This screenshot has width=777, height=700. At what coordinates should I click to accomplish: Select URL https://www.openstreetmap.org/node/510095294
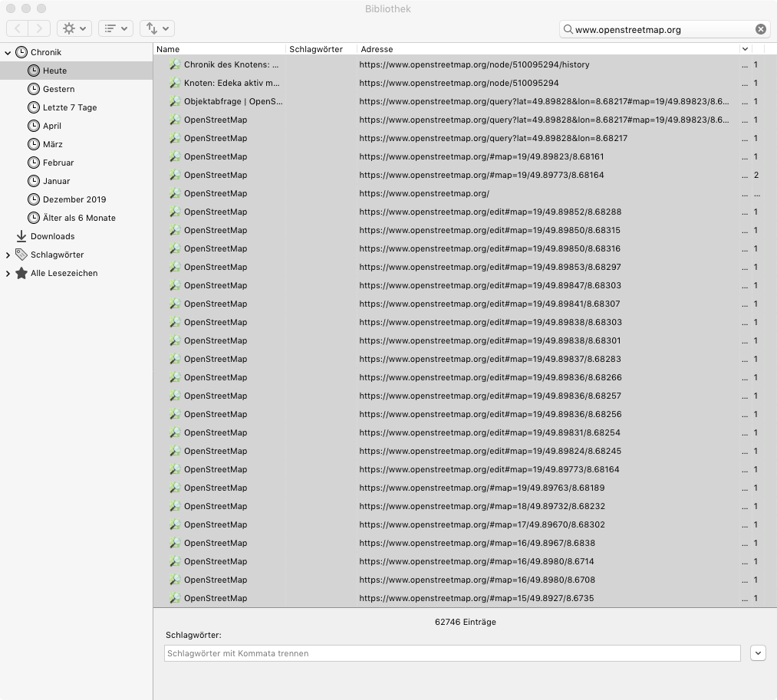pos(459,83)
